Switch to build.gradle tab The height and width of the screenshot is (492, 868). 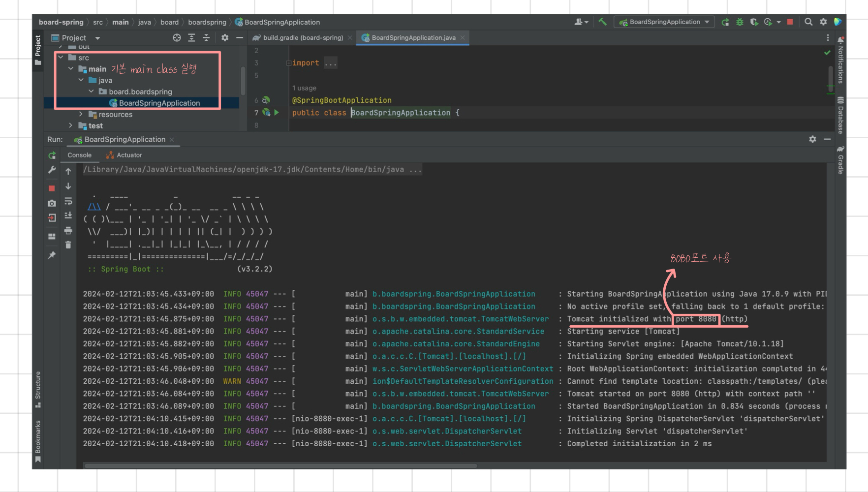(x=303, y=38)
